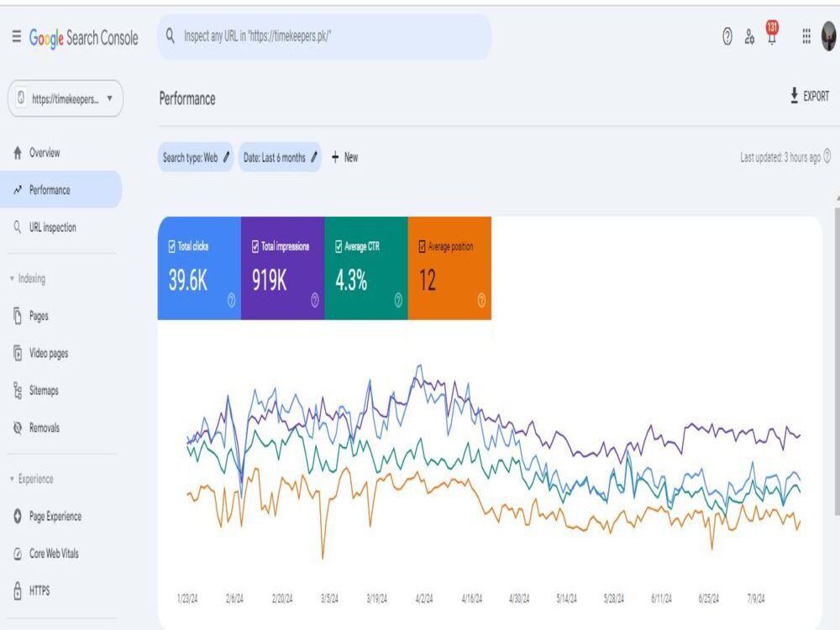The image size is (840, 630).
Task: Open users and permissions settings icon
Action: pyautogui.click(x=749, y=36)
